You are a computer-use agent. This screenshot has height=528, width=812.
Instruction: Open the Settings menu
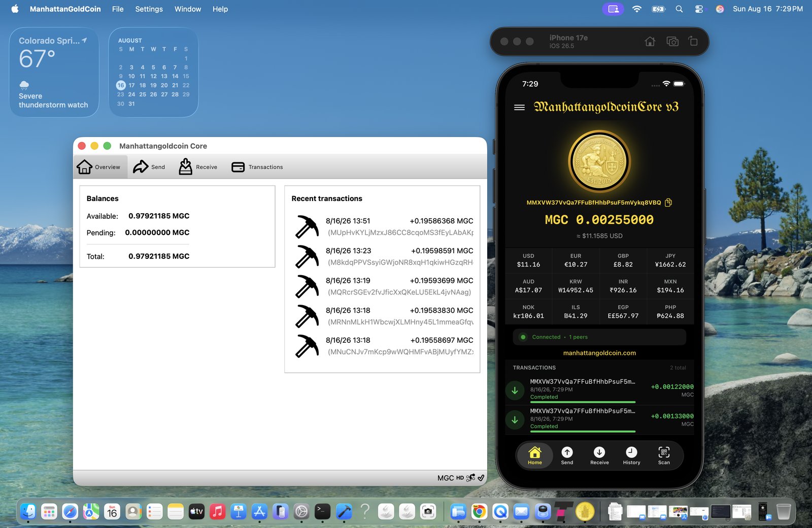(149, 9)
